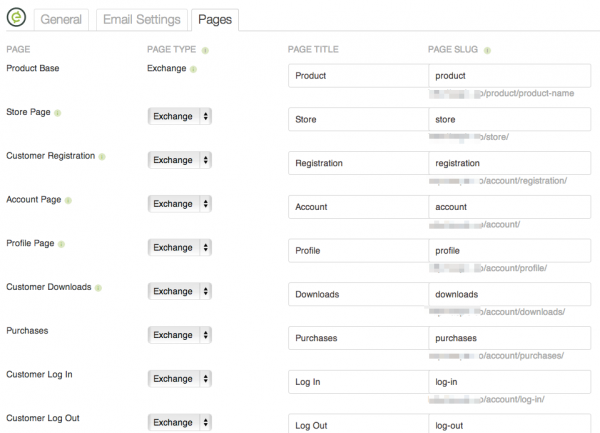
Task: Click info icon beside Account Page label
Action: tap(68, 200)
